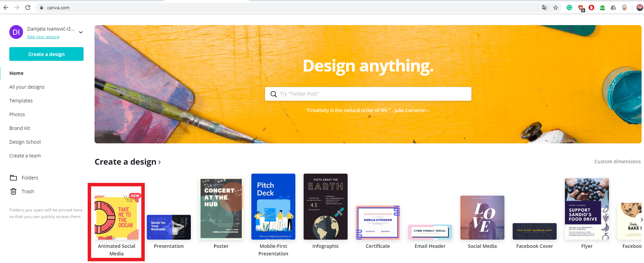Screen dimensions: 644x263
Task: Open Custom dimensions option
Action: (x=617, y=162)
